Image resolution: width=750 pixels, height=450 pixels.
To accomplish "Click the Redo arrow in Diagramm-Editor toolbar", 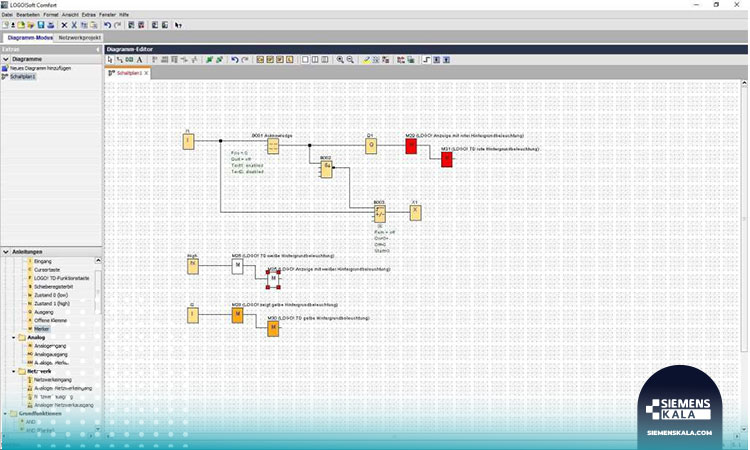I will tap(244, 60).
